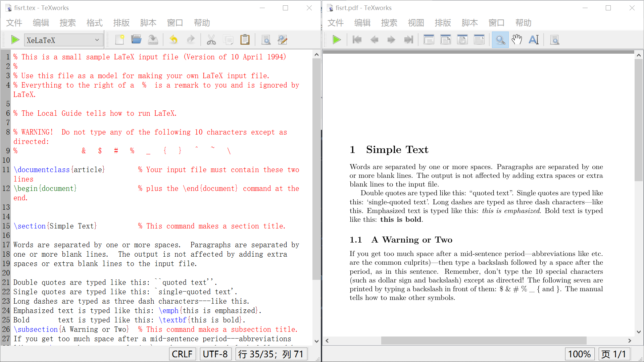Activate the hand scrolling tool
The image size is (644, 362).
517,40
